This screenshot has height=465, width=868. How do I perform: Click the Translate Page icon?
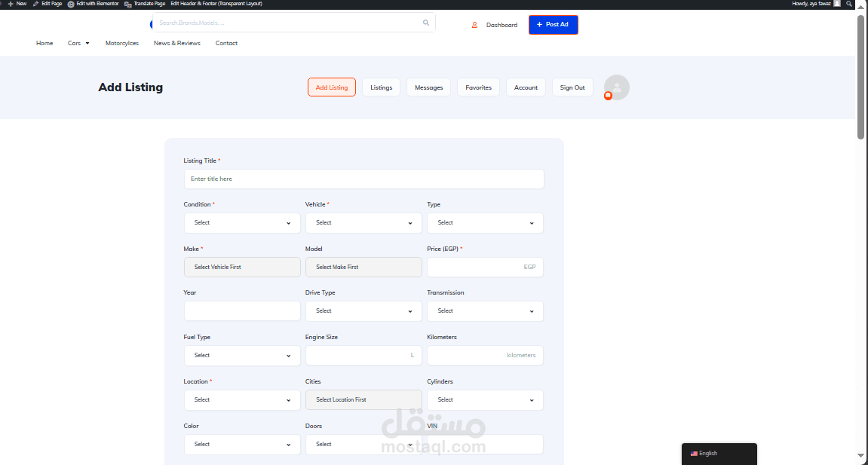[x=128, y=4]
